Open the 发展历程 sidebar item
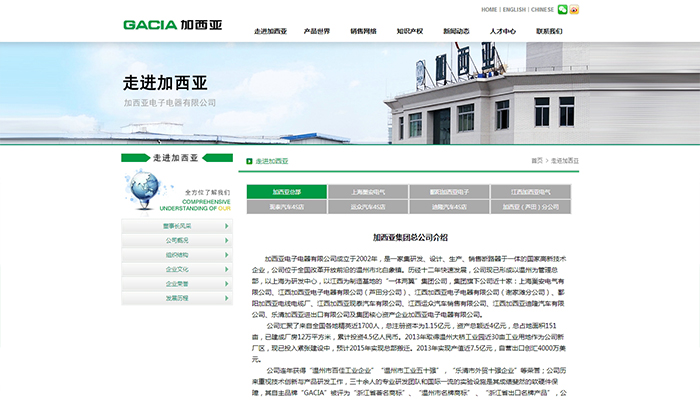Viewport: 700px width, 400px height. point(177,298)
